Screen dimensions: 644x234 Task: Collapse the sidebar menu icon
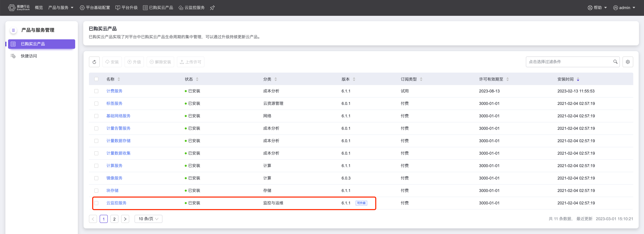pyautogui.click(x=13, y=30)
